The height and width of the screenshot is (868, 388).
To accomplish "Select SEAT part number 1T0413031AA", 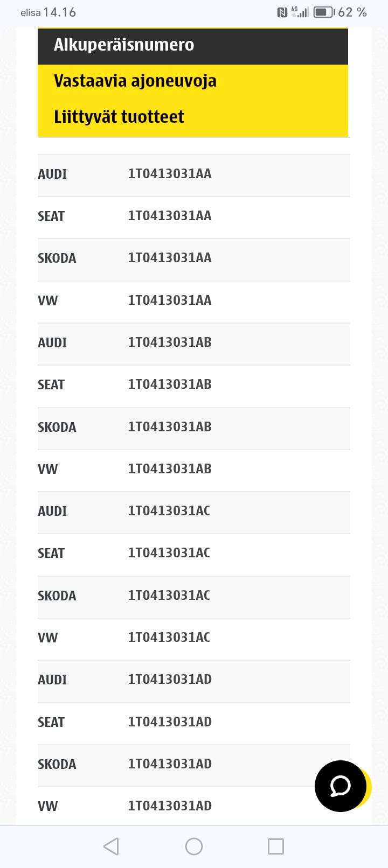I will 170,216.
